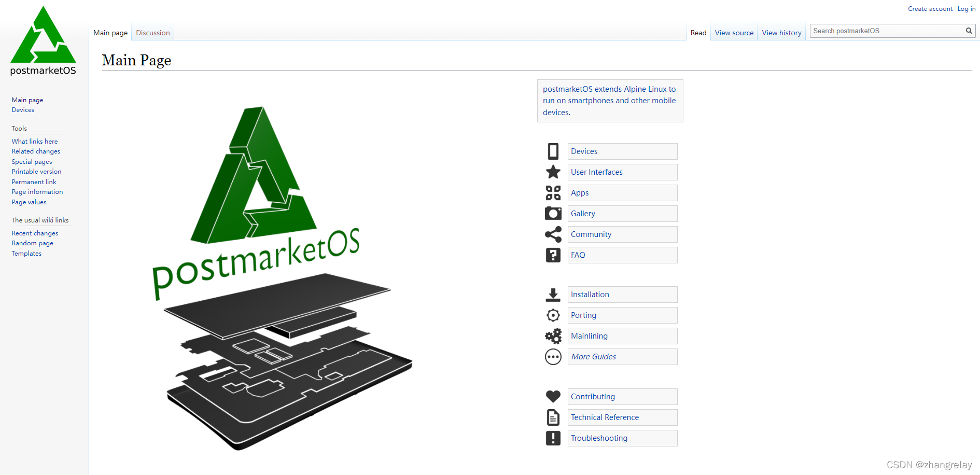Open the Porting link

coord(583,315)
